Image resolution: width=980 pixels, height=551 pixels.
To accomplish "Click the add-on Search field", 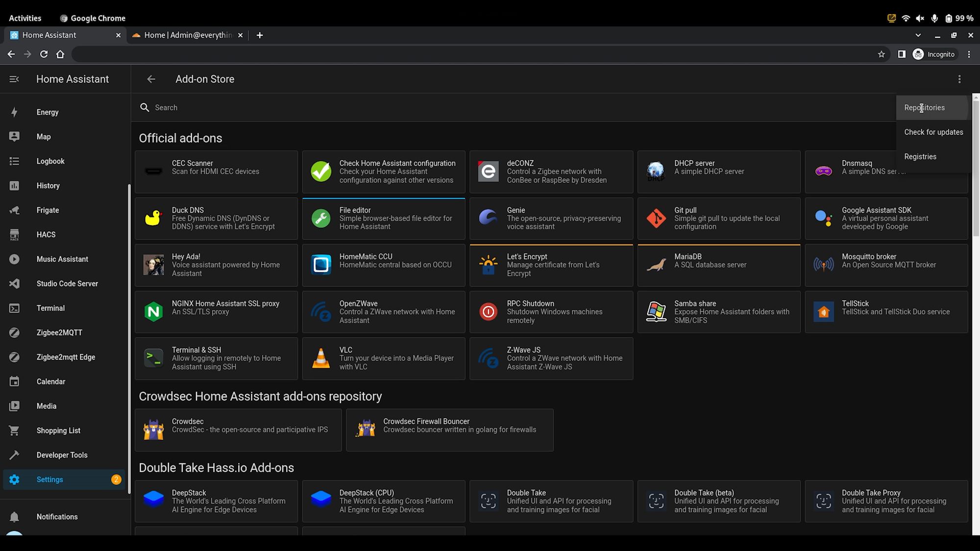I will point(514,108).
